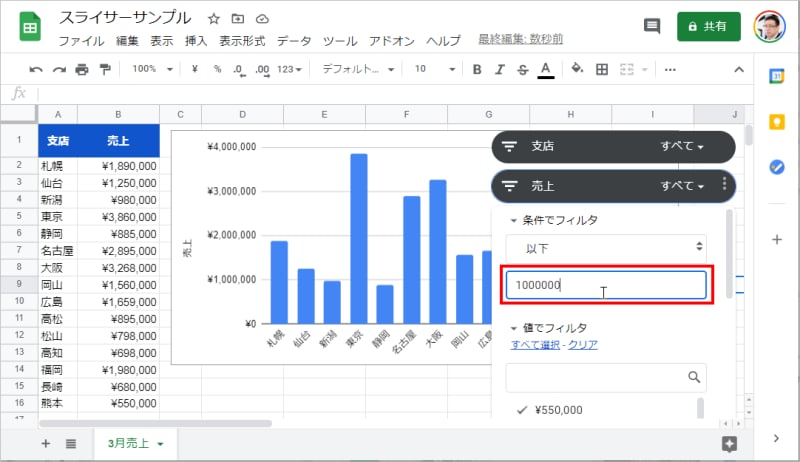Activate the paint format tool
The width and height of the screenshot is (800, 462).
click(105, 69)
